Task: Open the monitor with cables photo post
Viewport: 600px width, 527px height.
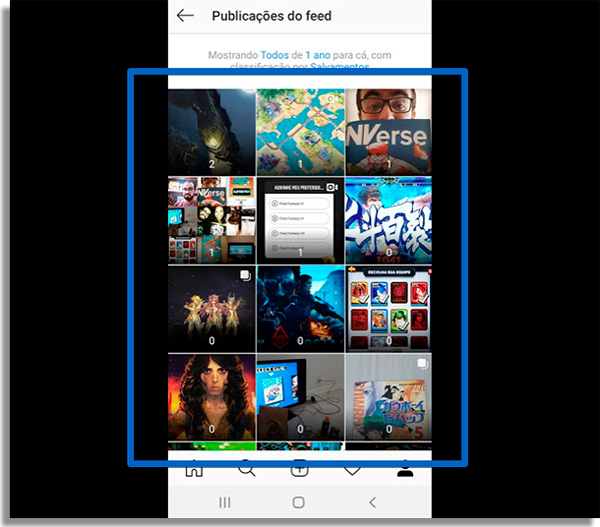Action: [x=300, y=396]
